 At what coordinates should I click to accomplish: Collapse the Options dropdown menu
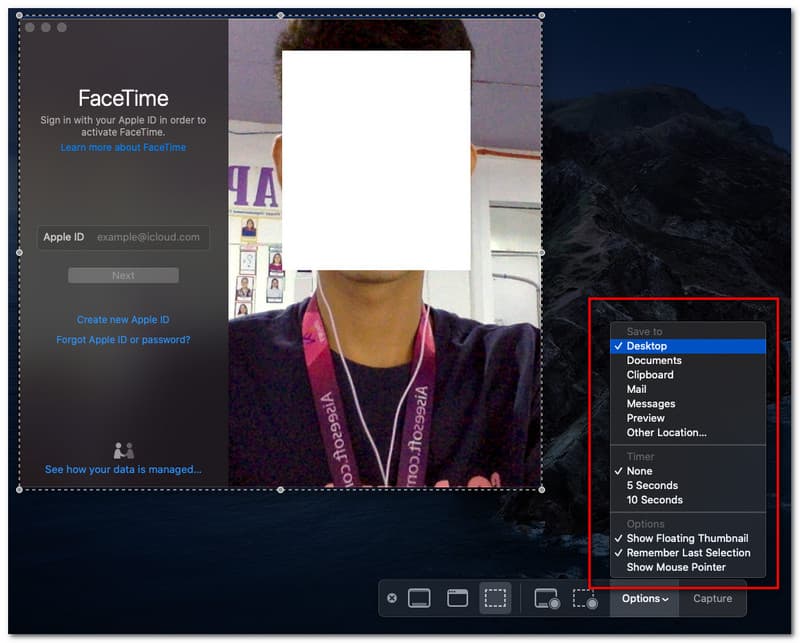point(645,599)
